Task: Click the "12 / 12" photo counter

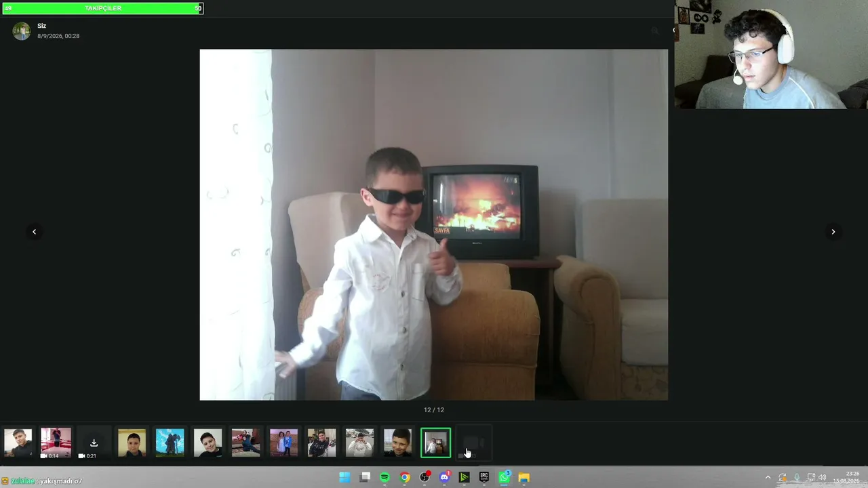Action: 434,410
